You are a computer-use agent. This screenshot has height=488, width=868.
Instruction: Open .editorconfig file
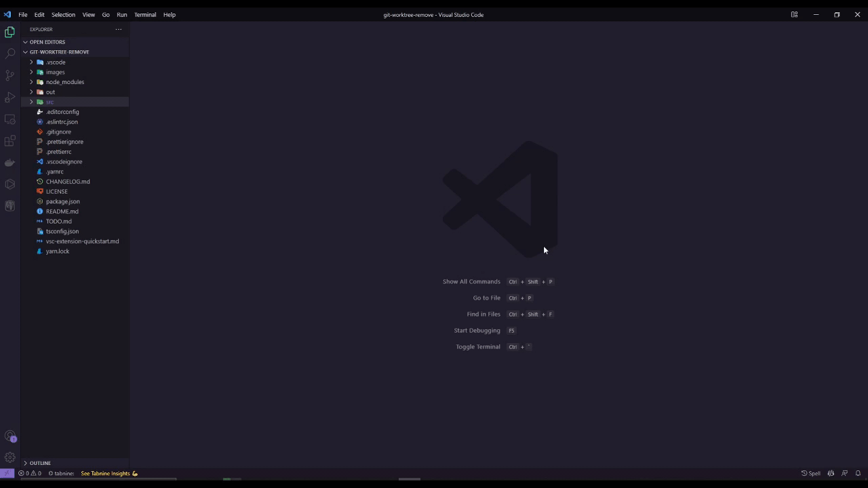pos(75,112)
